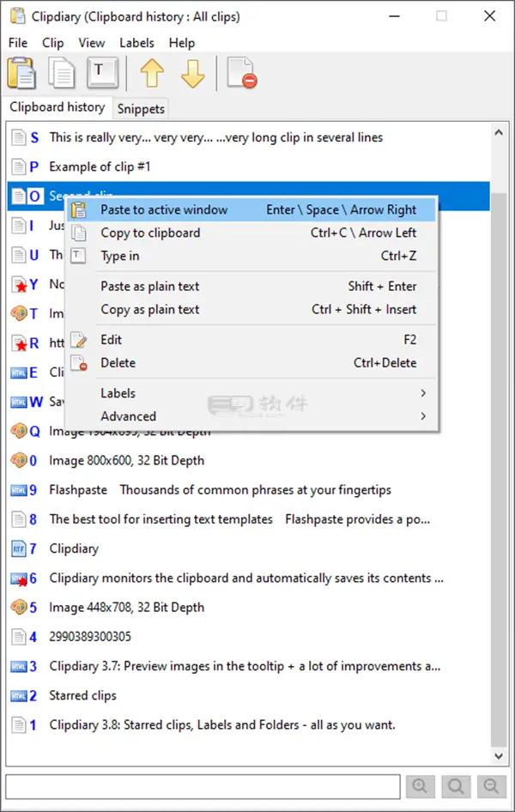Viewport: 515px width, 812px height.
Task: Open the File menu
Action: pos(18,42)
